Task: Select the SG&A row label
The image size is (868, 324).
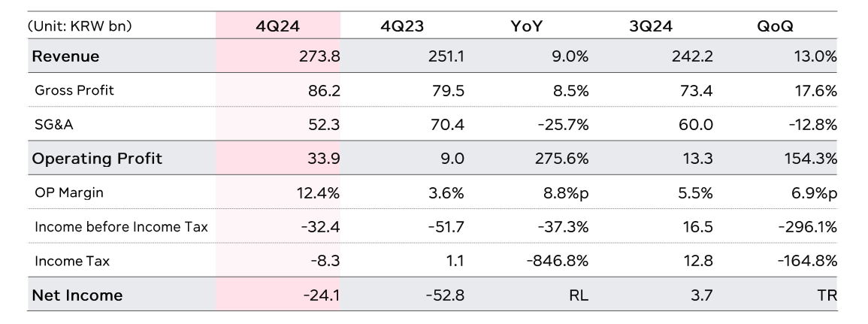Action: pos(54,125)
